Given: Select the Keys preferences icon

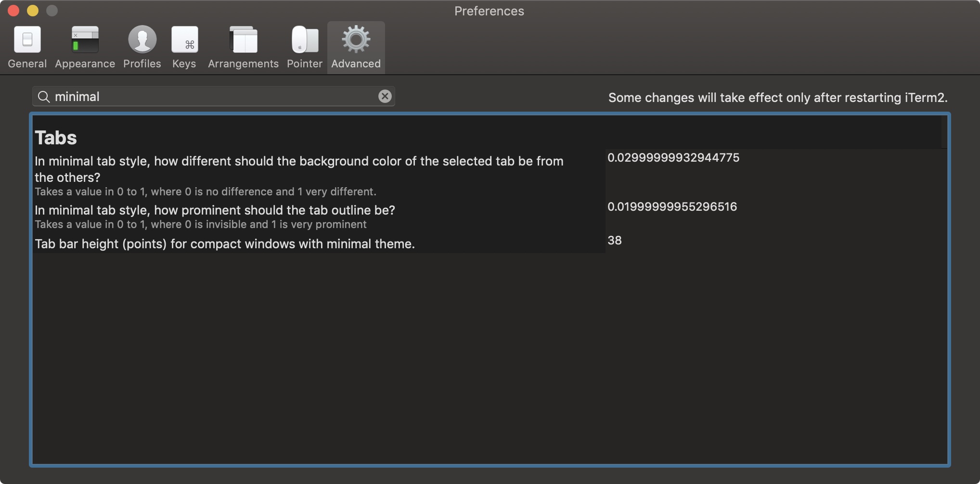Looking at the screenshot, I should click(184, 39).
